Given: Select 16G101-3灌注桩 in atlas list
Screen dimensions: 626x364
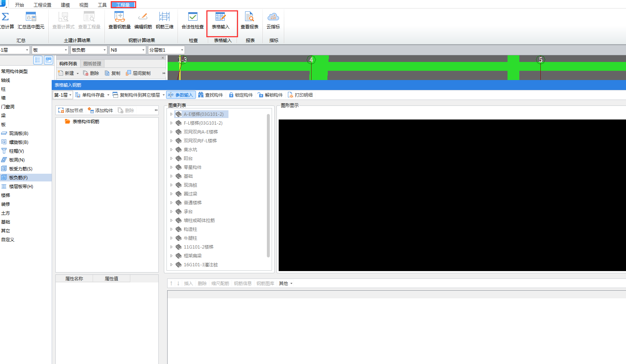Looking at the screenshot, I should tap(201, 264).
